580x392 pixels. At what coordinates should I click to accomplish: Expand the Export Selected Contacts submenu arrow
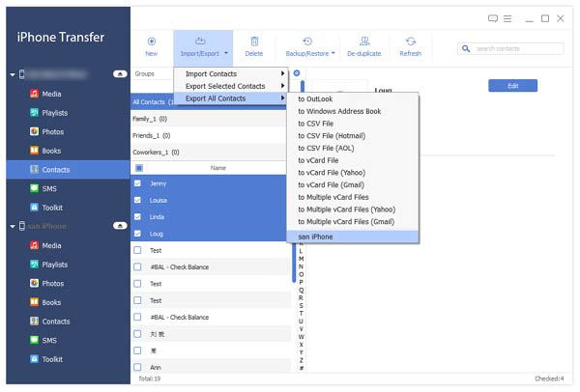tap(282, 86)
